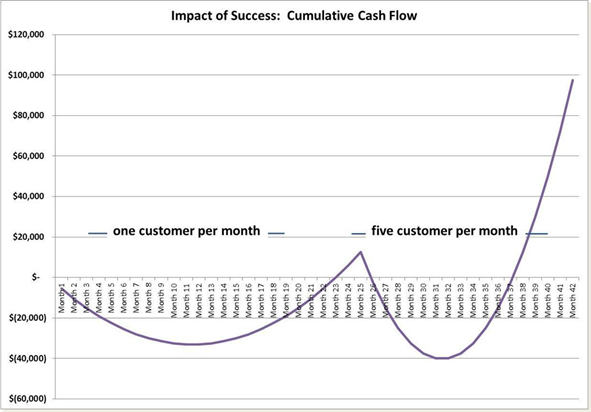This screenshot has width=591, height=412.
Task: Select the $120,000 axis label
Action: (x=26, y=34)
